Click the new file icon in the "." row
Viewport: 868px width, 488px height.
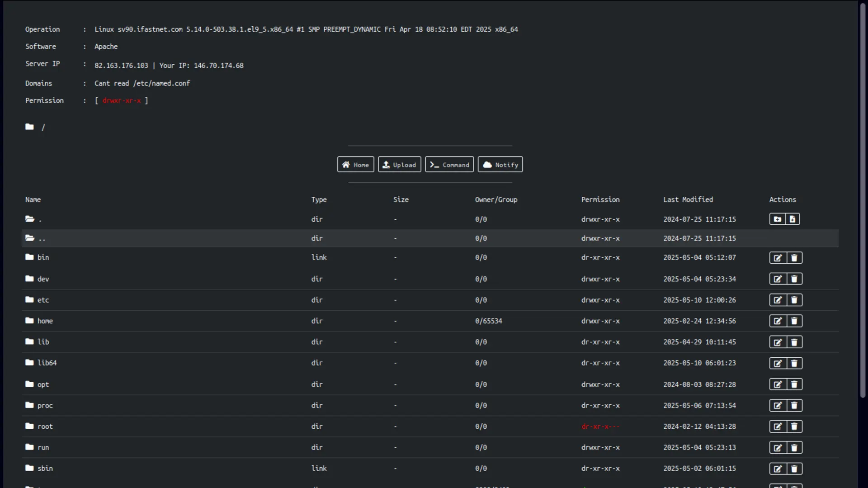click(x=793, y=219)
